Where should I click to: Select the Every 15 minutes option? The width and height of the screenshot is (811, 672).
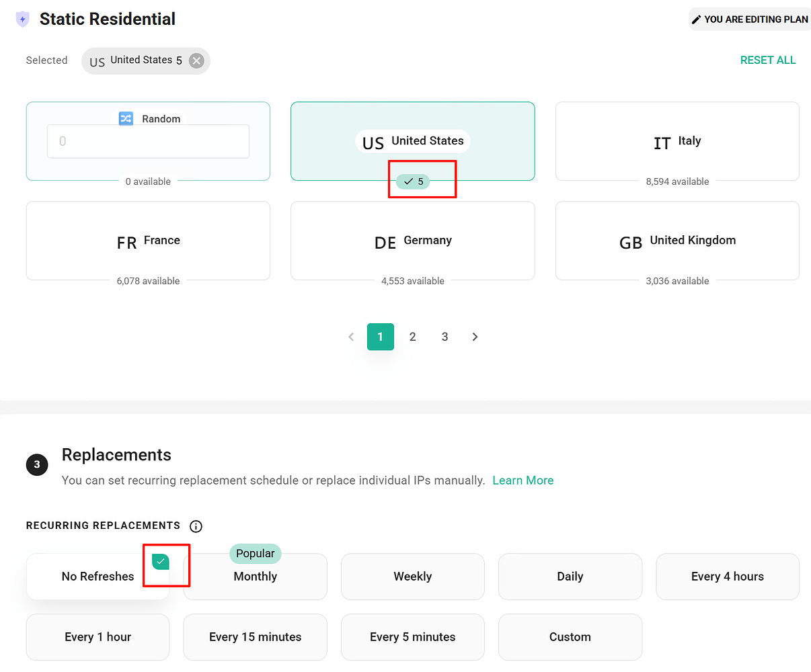click(255, 637)
